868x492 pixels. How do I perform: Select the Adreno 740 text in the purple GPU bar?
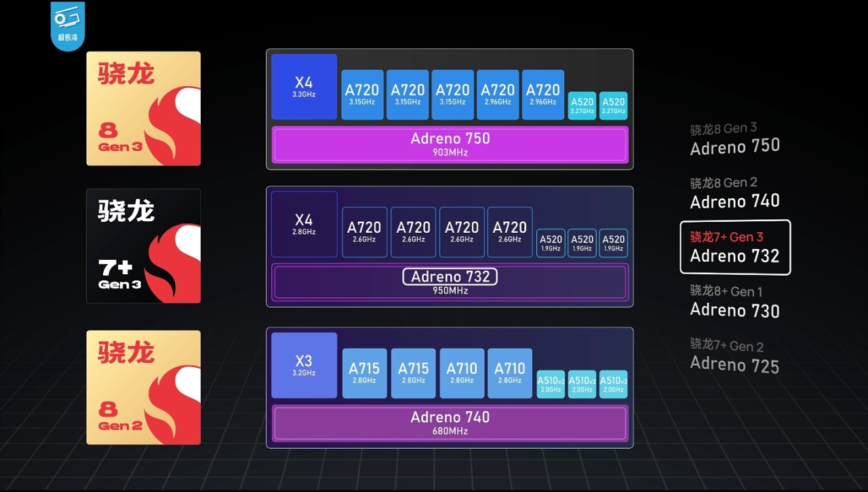[450, 417]
